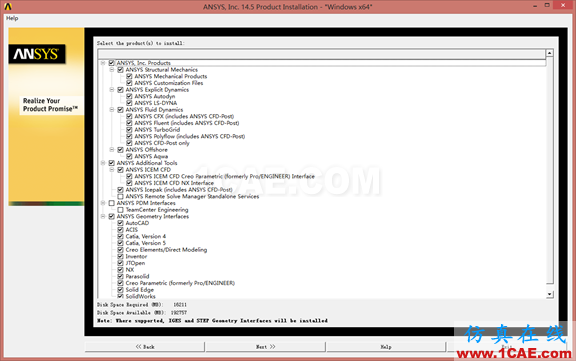Image resolution: width=576 pixels, height=361 pixels.
Task: Uncheck ANSYS Mechanical Products
Action: tap(129, 76)
